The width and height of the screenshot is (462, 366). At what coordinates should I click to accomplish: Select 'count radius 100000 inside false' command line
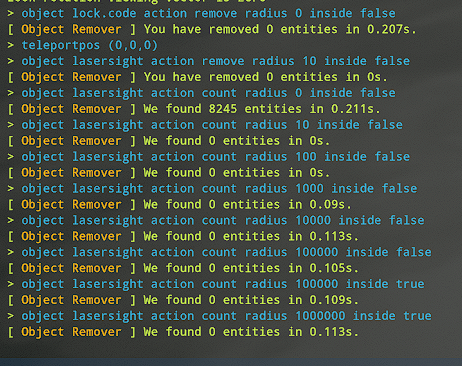point(219,253)
